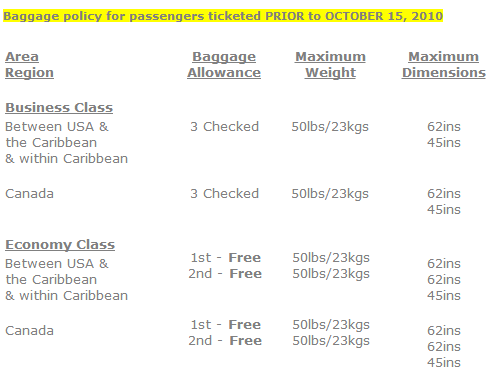The image size is (492, 380).
Task: Click 50lbs/23kgs weight in Business Canada row
Action: click(330, 194)
